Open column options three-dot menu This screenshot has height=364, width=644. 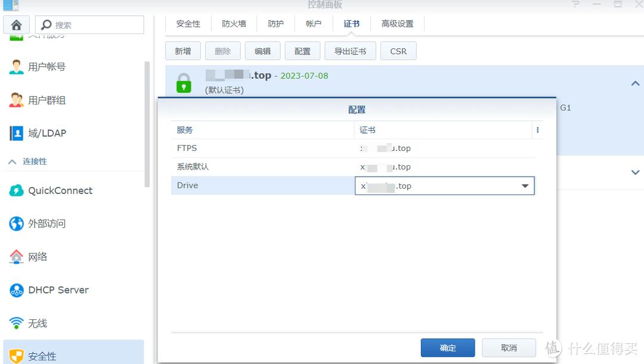[x=538, y=130]
